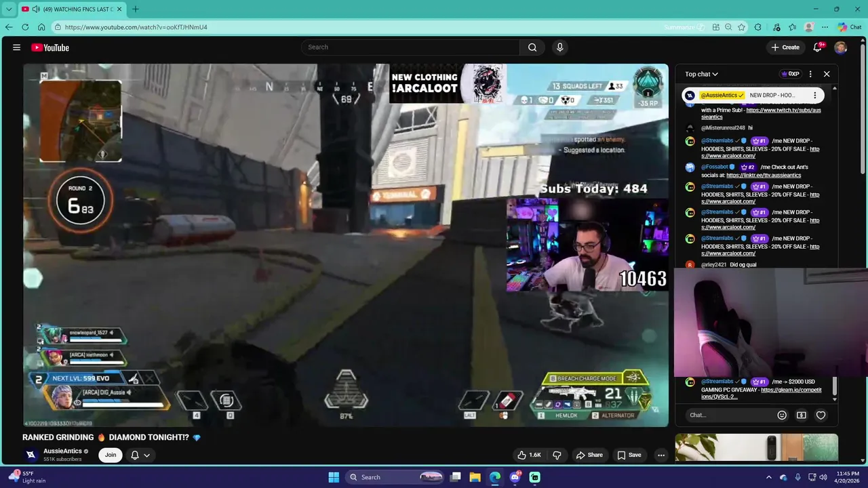Click the Create button

(785, 47)
